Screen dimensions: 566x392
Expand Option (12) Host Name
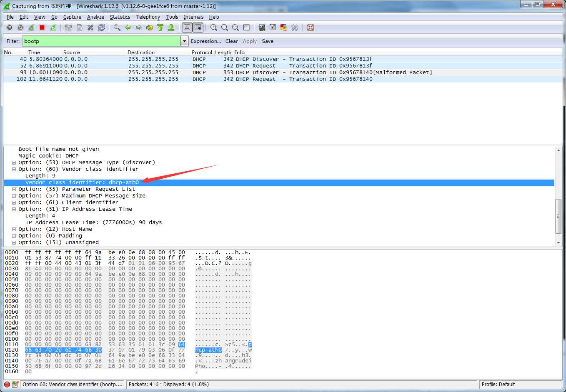[x=14, y=229]
